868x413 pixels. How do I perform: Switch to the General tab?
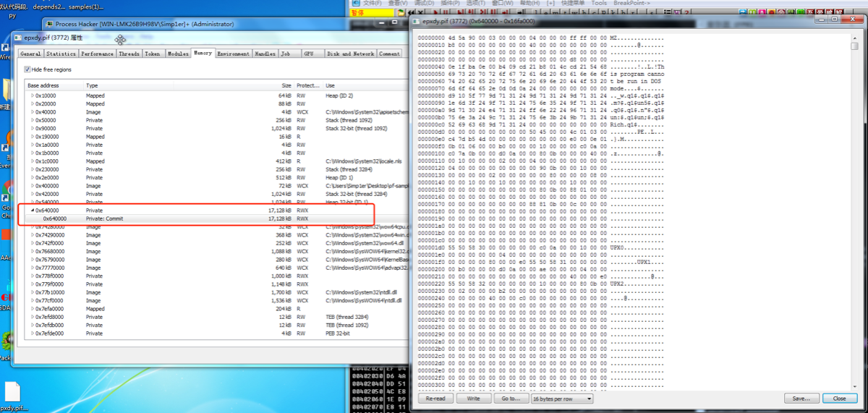[x=30, y=54]
